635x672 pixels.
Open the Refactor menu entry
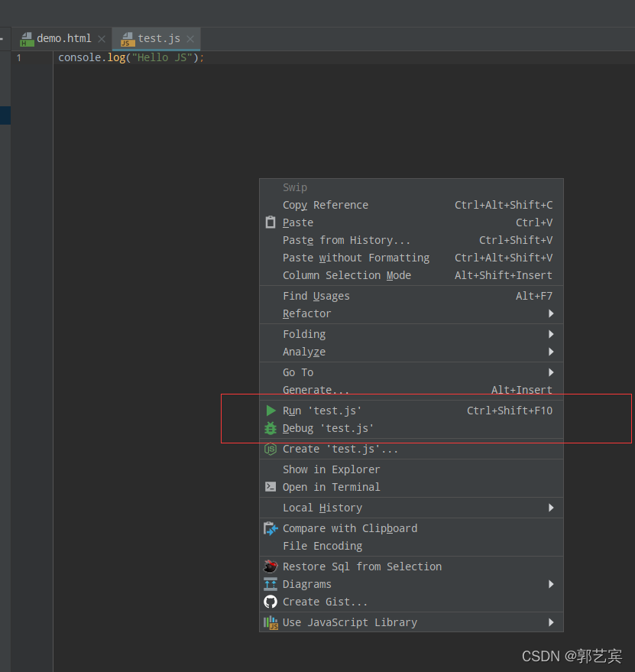411,313
